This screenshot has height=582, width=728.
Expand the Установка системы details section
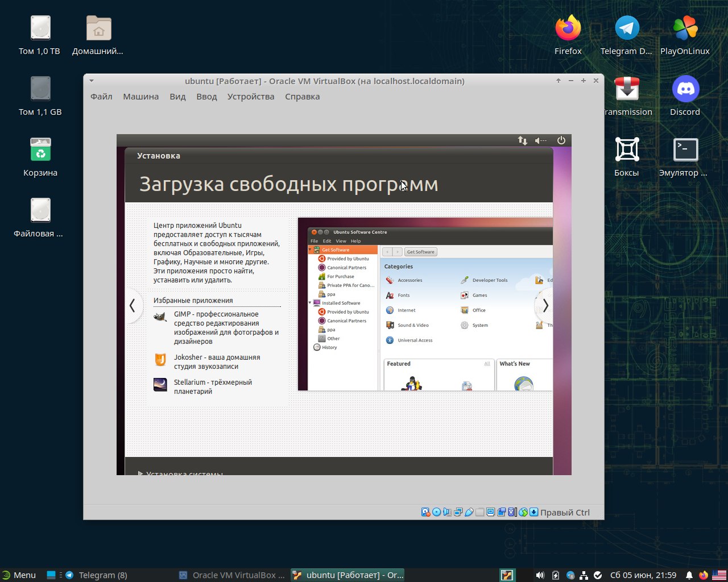coord(181,472)
